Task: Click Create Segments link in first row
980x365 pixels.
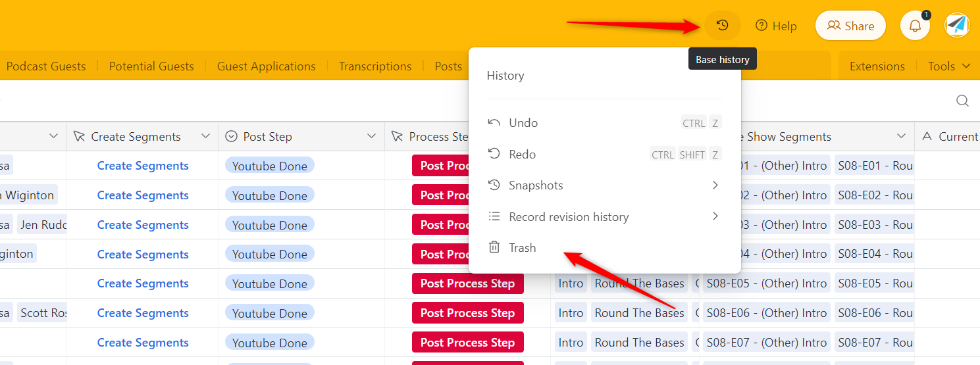Action: (143, 166)
